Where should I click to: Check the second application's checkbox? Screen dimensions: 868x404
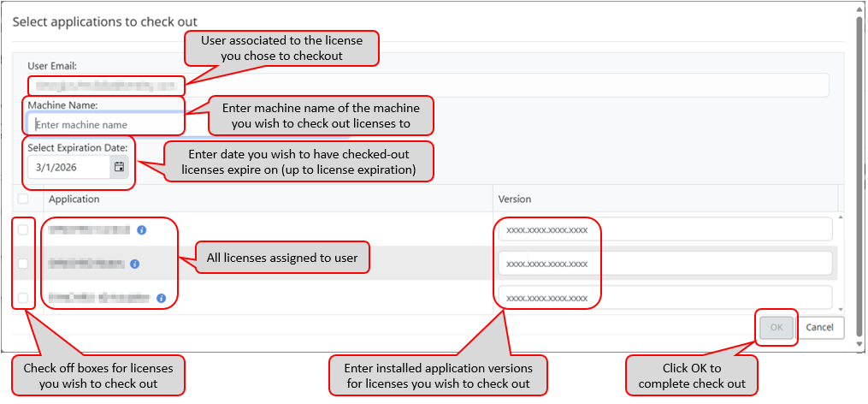click(23, 264)
